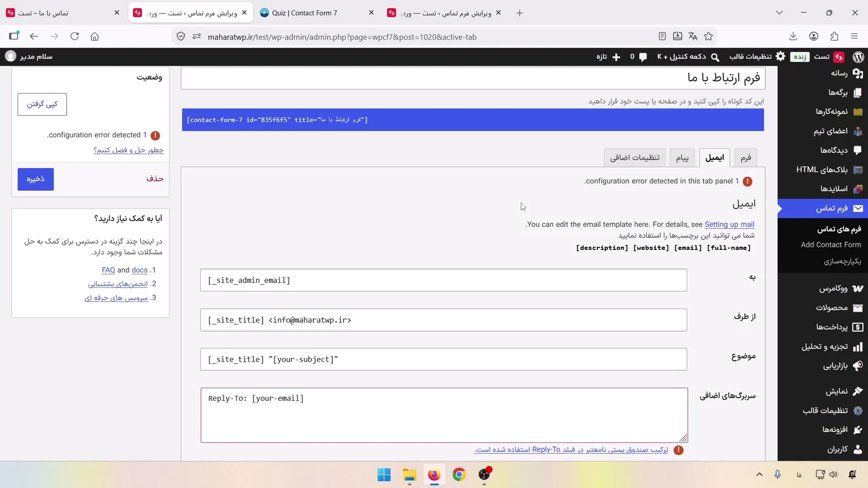Open the Firefox extensions puzzle icon
This screenshot has height=488, width=868.
(834, 36)
